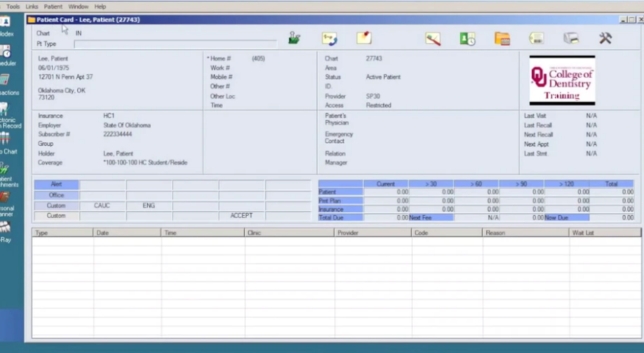Click the chart number 27743 value
The height and width of the screenshot is (353, 644).
click(x=373, y=59)
